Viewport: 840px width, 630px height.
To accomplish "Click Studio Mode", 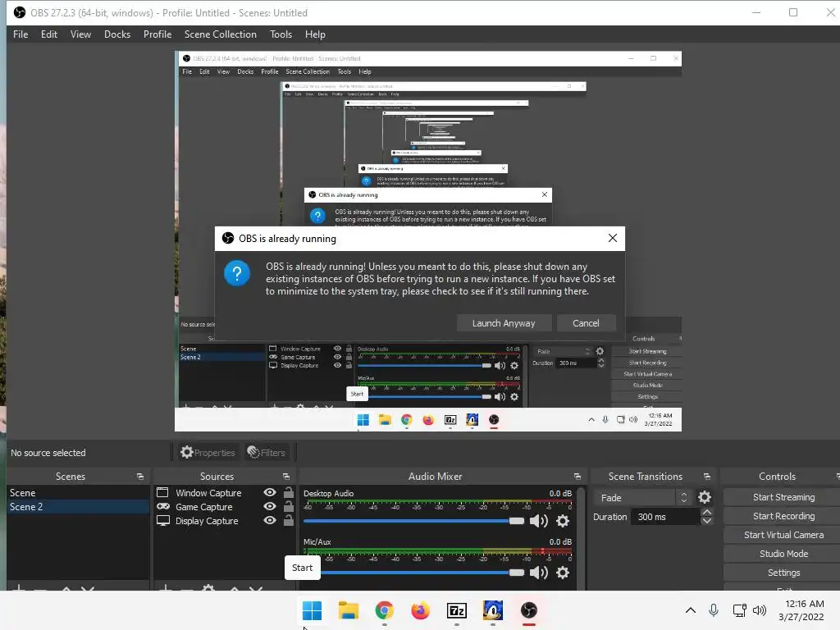I will (783, 554).
